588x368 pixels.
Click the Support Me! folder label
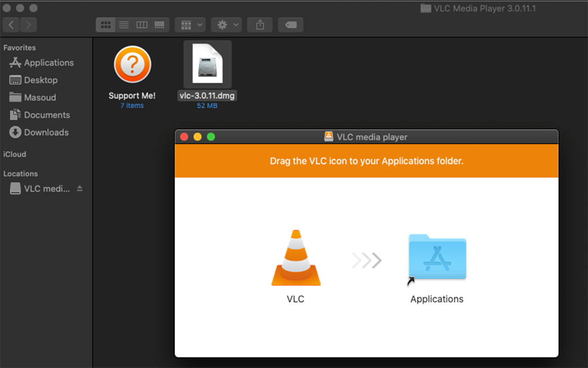[x=132, y=96]
